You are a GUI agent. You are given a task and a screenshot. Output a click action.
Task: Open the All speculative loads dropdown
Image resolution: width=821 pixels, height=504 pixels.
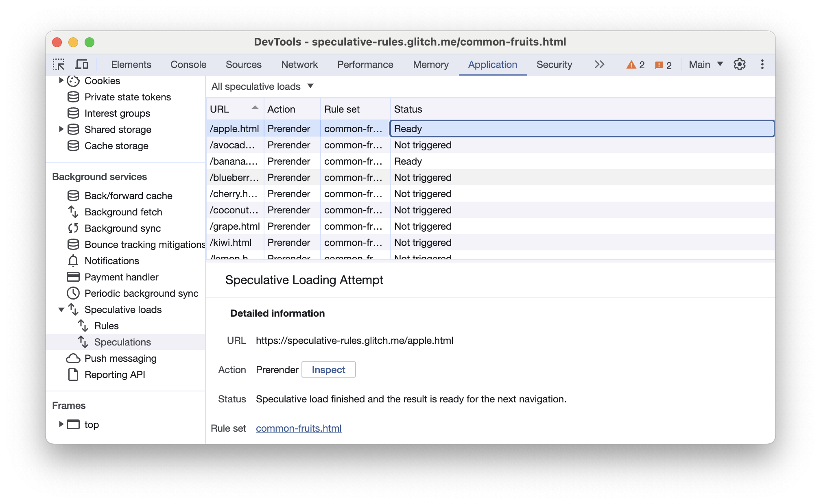tap(262, 86)
